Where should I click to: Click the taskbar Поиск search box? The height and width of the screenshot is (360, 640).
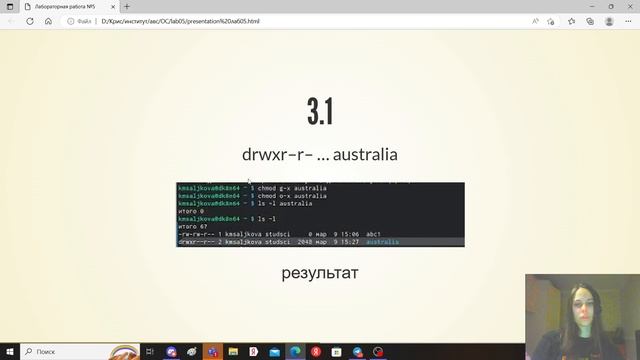[80, 351]
